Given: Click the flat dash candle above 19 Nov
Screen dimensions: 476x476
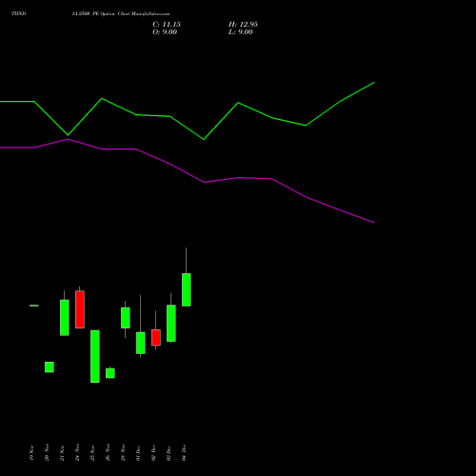Looking at the screenshot, I should [34, 306].
